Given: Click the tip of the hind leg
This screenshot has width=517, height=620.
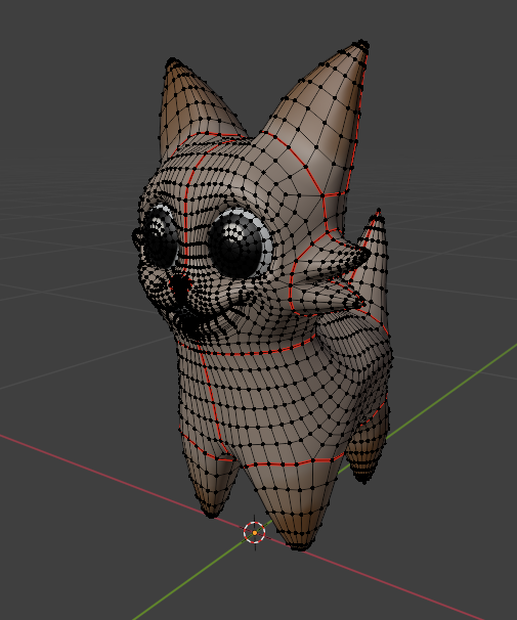Looking at the screenshot, I should 362,478.
